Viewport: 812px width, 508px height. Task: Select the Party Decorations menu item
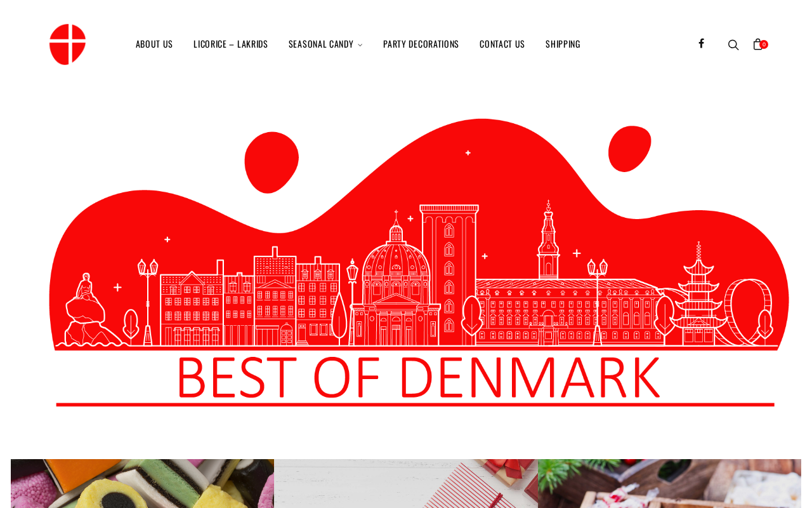[421, 44]
